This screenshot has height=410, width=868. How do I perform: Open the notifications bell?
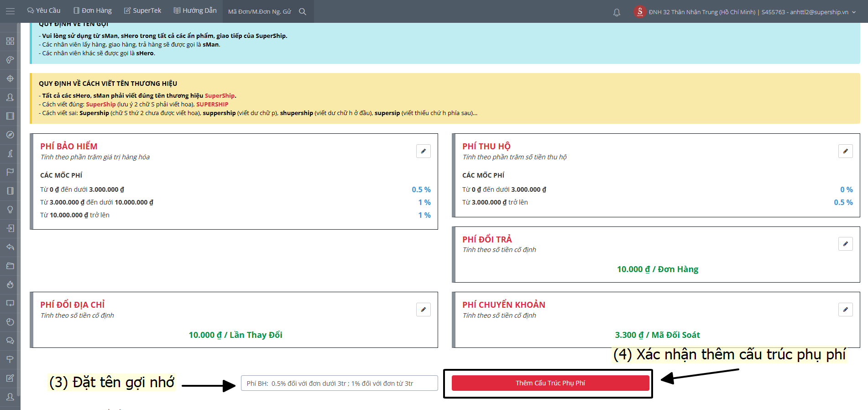[x=617, y=12]
